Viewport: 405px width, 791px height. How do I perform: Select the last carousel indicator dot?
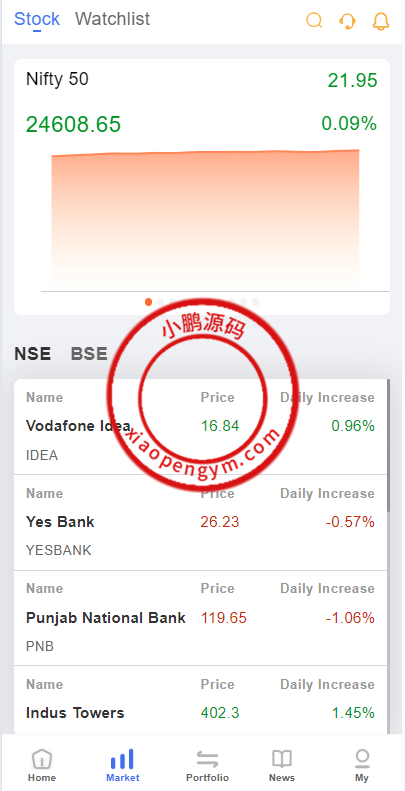coord(255,302)
